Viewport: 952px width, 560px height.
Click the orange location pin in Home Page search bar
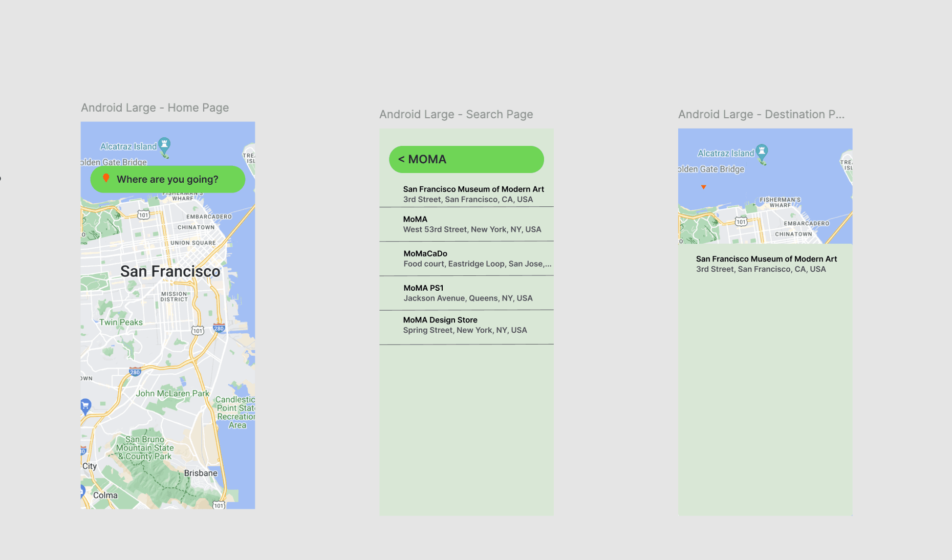(x=106, y=178)
